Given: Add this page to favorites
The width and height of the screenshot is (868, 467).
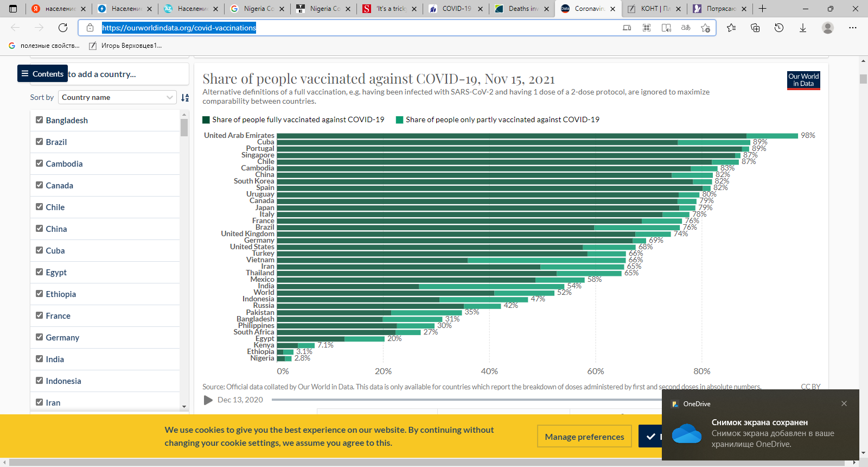Looking at the screenshot, I should point(705,28).
